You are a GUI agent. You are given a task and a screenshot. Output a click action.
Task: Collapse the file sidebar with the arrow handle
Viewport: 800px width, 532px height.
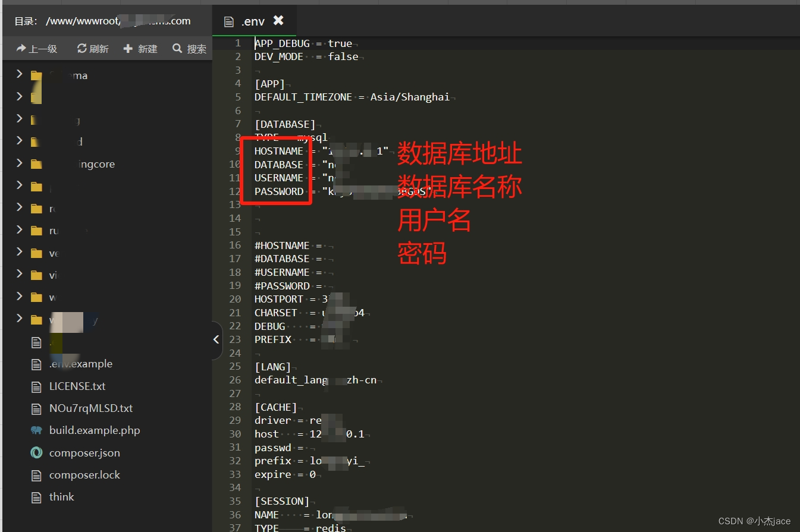pyautogui.click(x=217, y=339)
